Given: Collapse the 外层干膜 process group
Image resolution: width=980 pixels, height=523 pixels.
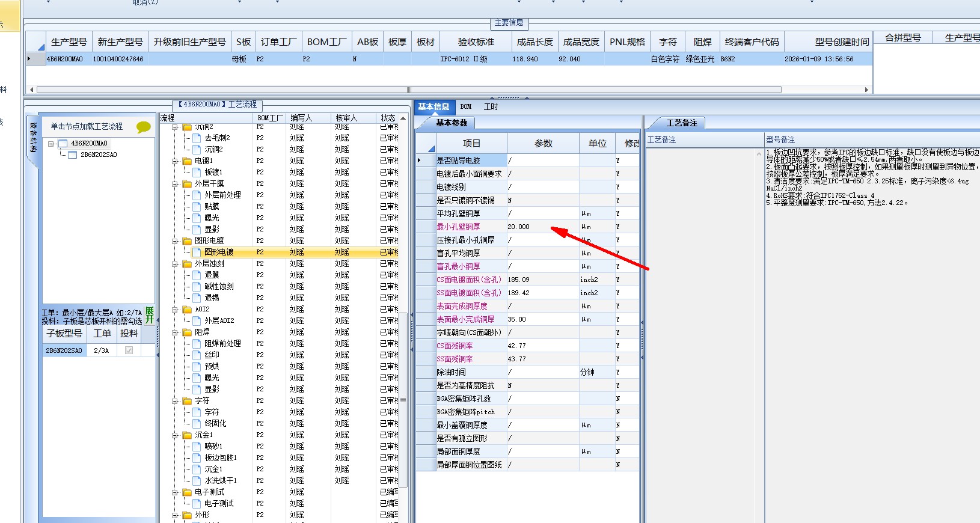Looking at the screenshot, I should 175,184.
